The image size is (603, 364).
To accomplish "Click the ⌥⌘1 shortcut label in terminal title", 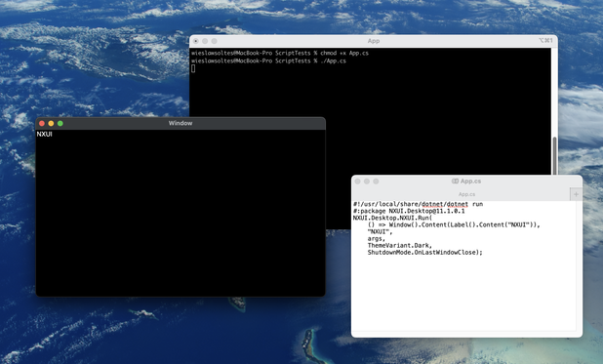I will [x=546, y=40].
